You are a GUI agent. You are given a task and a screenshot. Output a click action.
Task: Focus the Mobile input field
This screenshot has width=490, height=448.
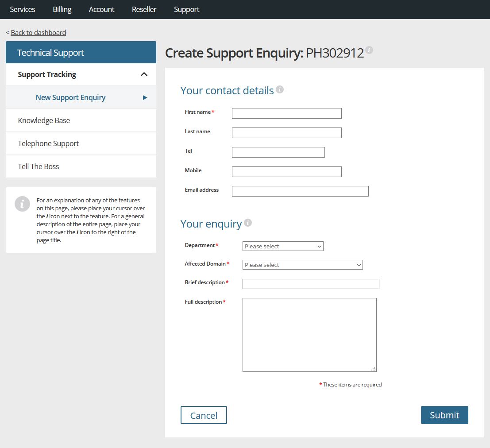click(286, 172)
